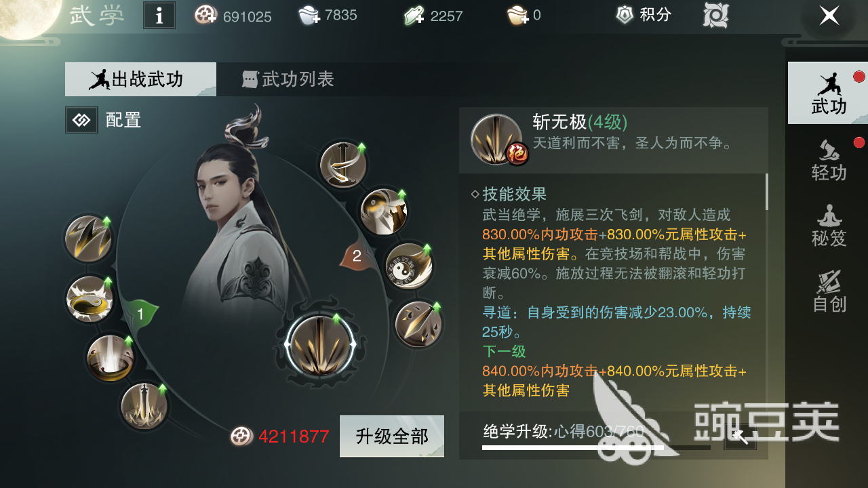The width and height of the screenshot is (868, 488).
Task: Close the 武学 screen with X
Action: 829,16
